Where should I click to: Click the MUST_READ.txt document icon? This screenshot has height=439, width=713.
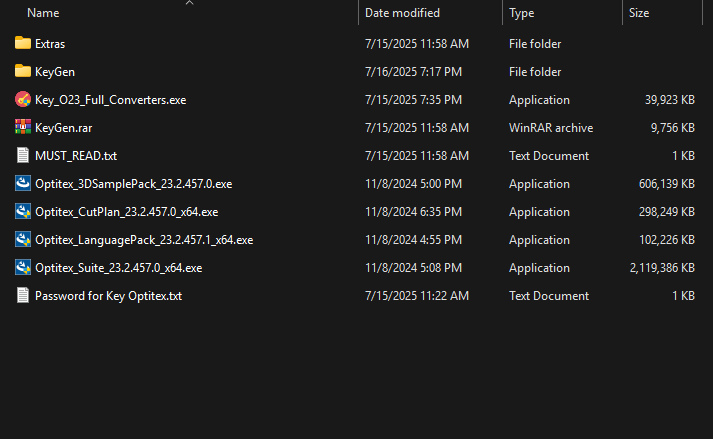[23, 156]
